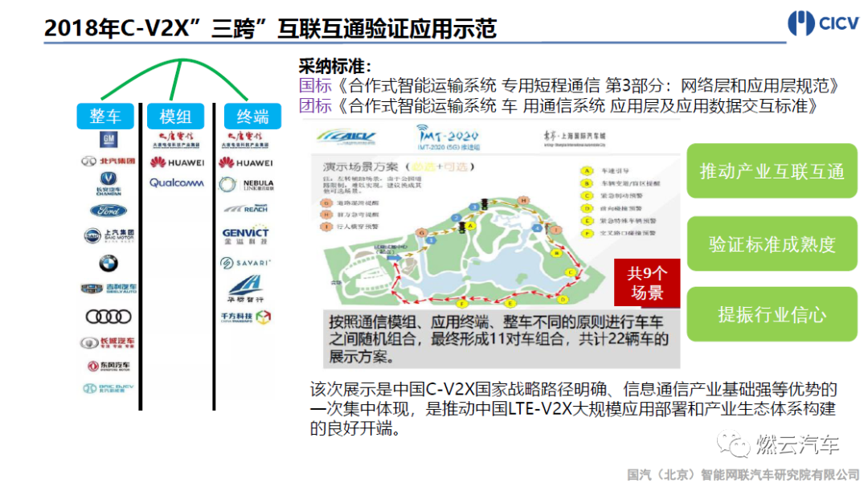This screenshot has width=868, height=483.
Task: Click the NEBULA LINK logo
Action: pos(247,184)
